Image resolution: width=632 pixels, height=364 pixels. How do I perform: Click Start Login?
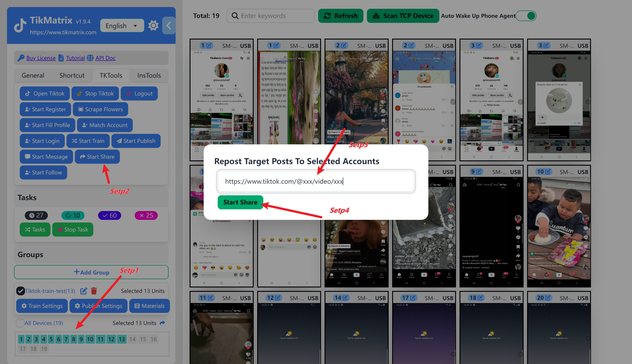42,141
